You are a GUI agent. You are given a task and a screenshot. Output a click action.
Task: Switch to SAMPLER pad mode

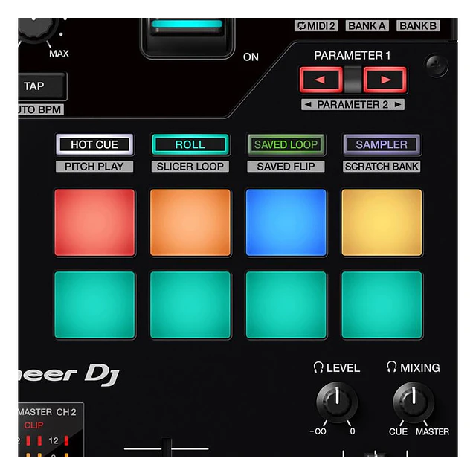(382, 144)
